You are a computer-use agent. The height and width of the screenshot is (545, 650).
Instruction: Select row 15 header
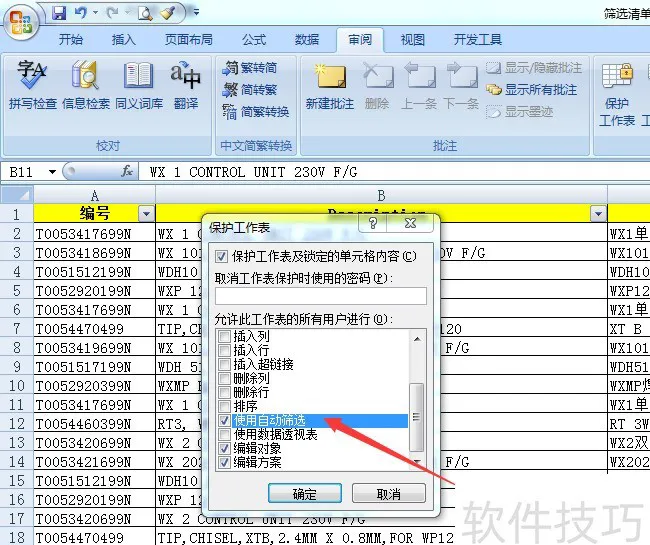17,481
